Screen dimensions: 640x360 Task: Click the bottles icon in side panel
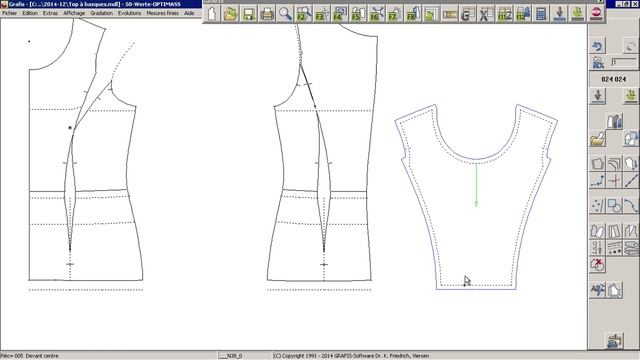coord(614,121)
